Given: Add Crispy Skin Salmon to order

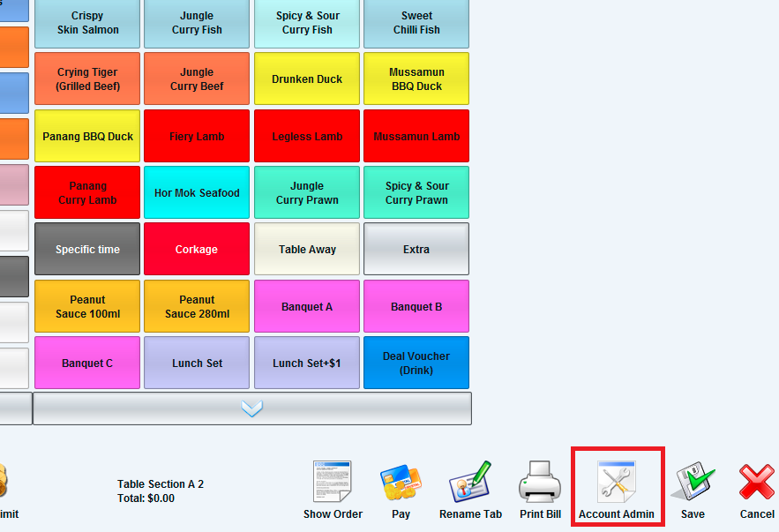Looking at the screenshot, I should tap(87, 23).
